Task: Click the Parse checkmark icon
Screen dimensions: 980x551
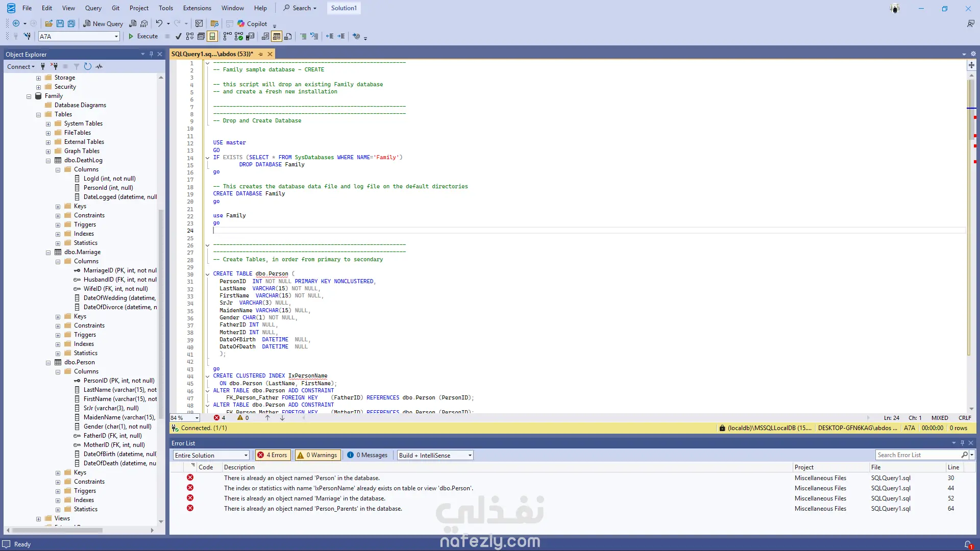Action: (x=178, y=36)
